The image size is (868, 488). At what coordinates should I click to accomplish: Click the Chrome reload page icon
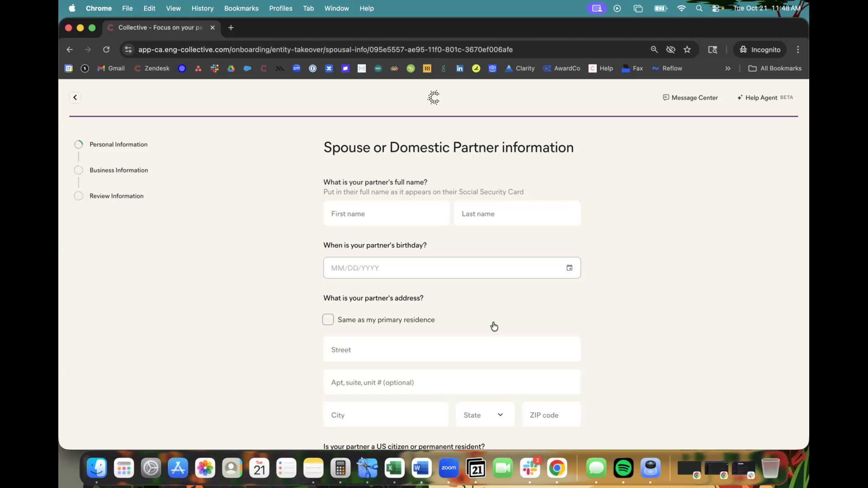click(x=106, y=50)
